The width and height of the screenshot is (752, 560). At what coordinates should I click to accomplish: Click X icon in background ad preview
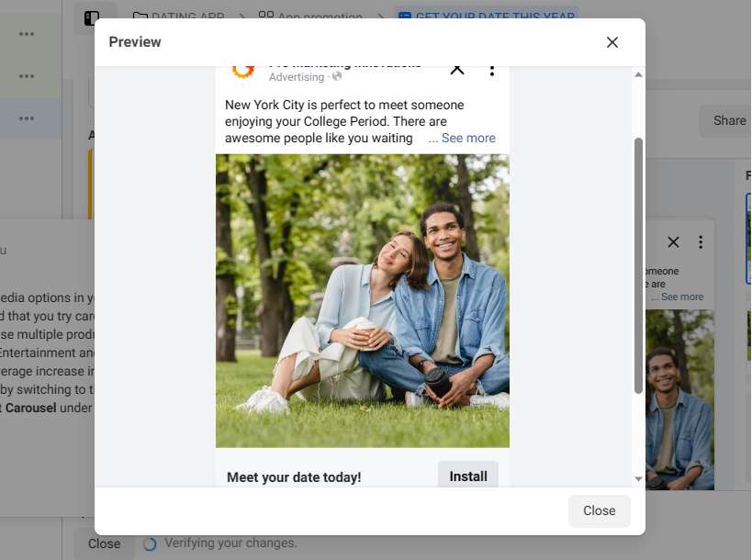pos(673,242)
